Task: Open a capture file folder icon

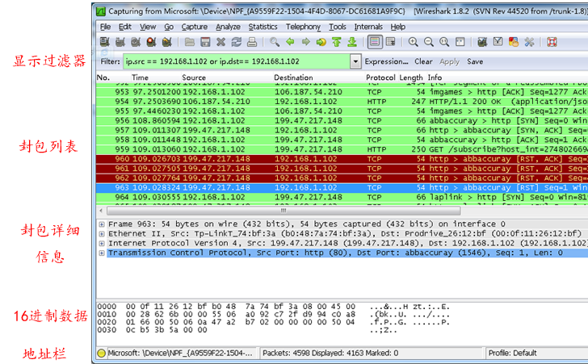Action: 190,42
